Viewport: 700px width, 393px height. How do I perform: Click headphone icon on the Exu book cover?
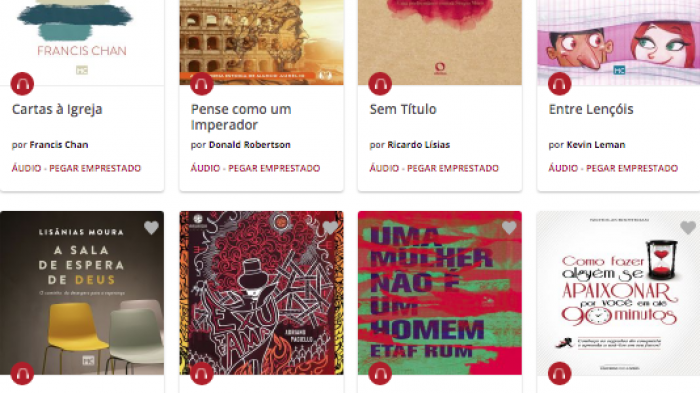(201, 373)
